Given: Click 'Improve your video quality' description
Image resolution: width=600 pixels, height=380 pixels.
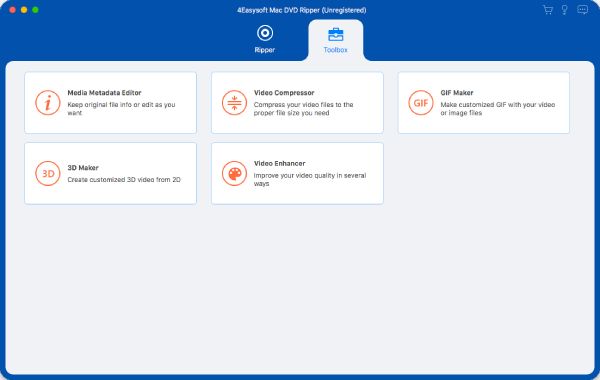Looking at the screenshot, I should pyautogui.click(x=310, y=179).
